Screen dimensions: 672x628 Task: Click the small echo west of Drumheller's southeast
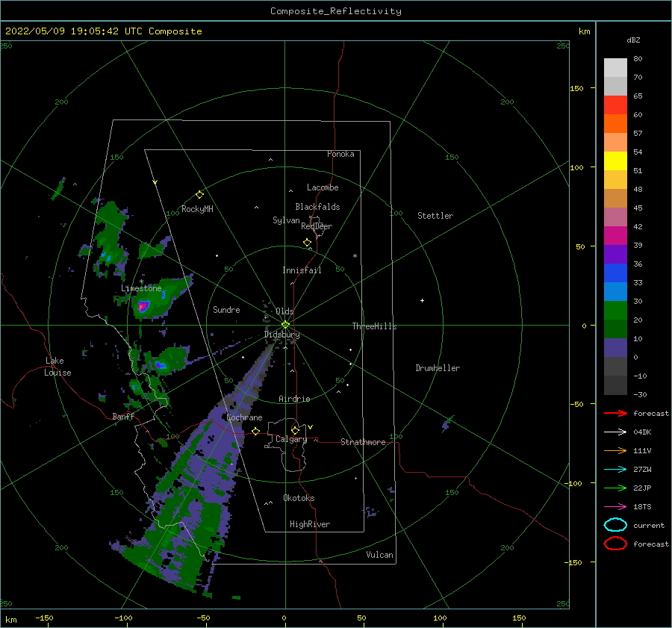point(447,423)
